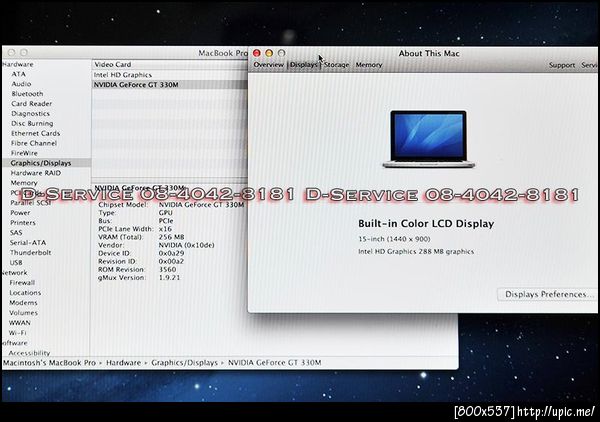Select Power in the sidebar
Image resolution: width=600 pixels, height=422 pixels.
point(20,213)
